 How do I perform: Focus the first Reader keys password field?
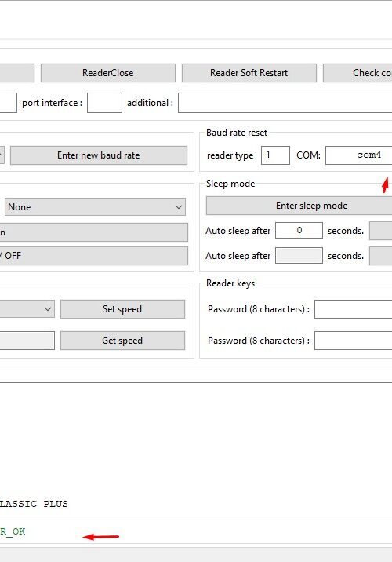click(353, 309)
